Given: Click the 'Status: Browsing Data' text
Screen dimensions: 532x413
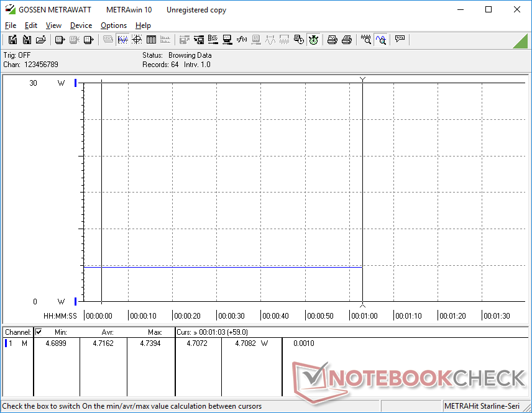Looking at the screenshot, I should [177, 55].
